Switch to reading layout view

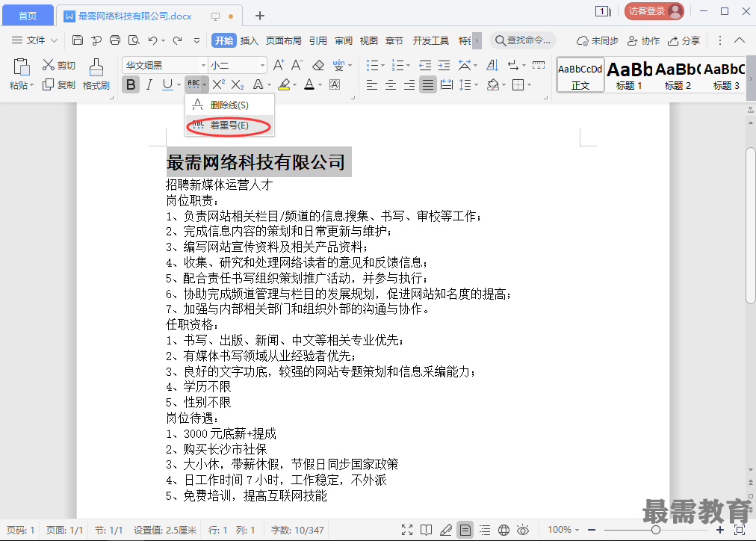point(427,530)
